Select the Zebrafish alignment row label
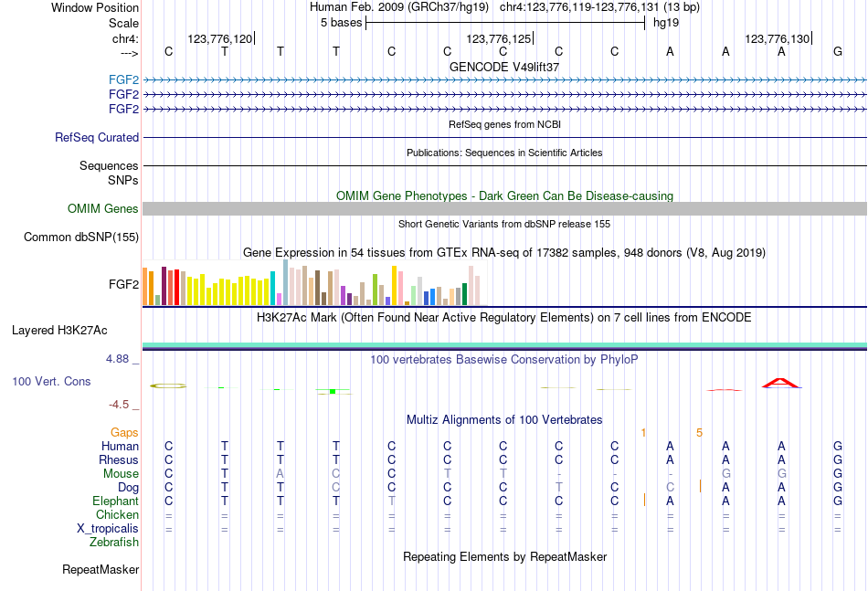868x591 pixels. 114,543
